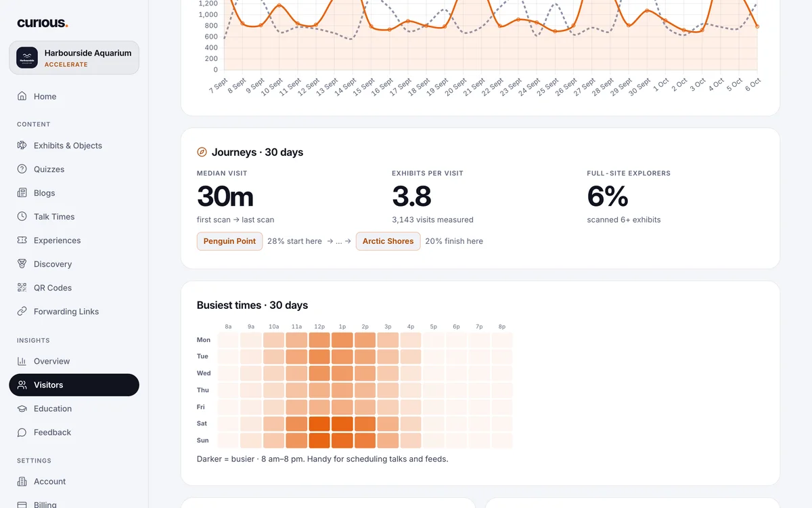812x508 pixels.
Task: Pick the Wednesday 2p heatmap cell
Action: click(x=365, y=373)
